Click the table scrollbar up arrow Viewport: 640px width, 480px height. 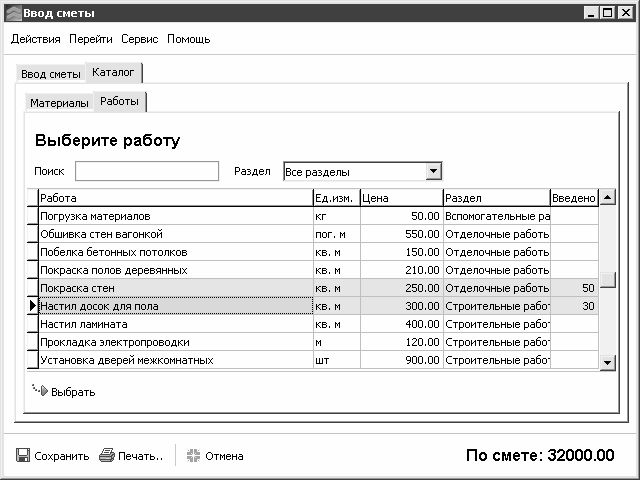point(607,198)
